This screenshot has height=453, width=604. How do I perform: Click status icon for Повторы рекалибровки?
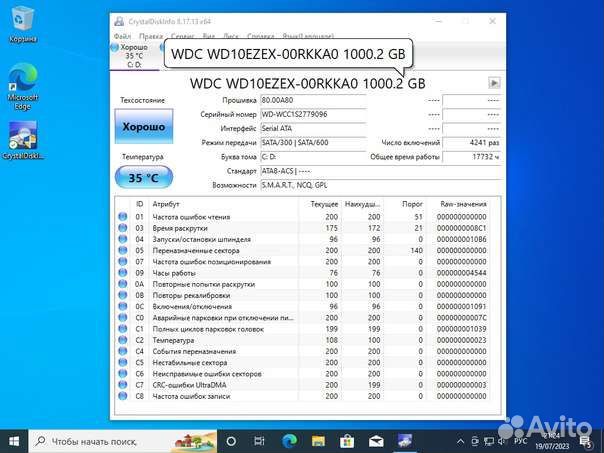pos(123,295)
